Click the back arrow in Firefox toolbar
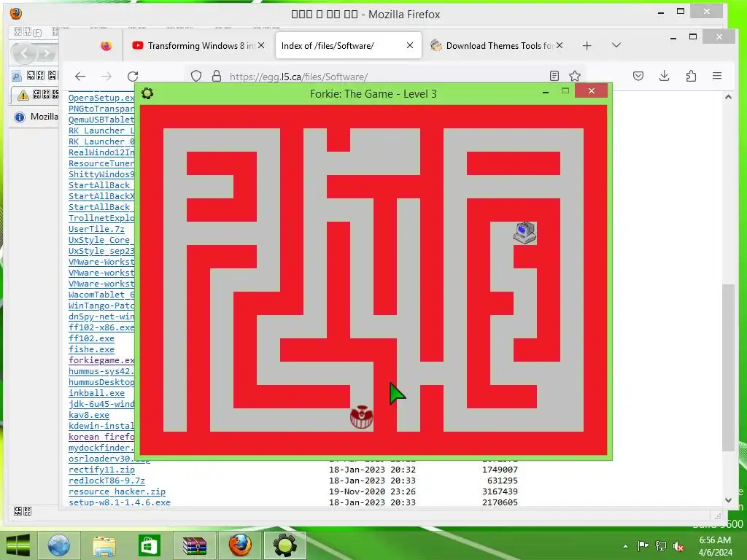This screenshot has height=560, width=747. tap(80, 76)
